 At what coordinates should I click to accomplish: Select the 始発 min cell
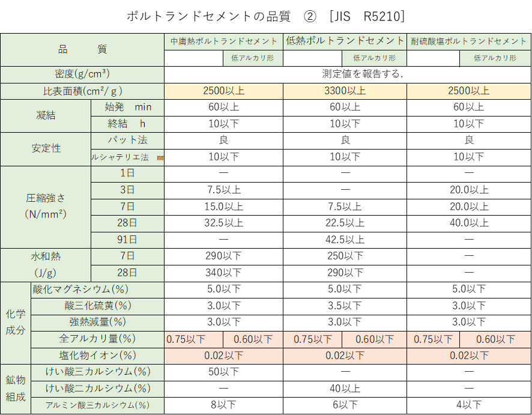coord(127,108)
